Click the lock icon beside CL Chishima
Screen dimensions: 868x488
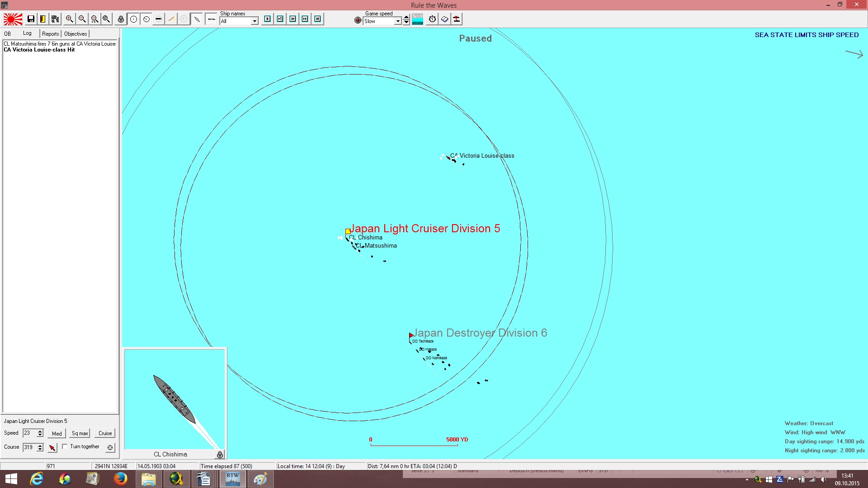click(220, 455)
